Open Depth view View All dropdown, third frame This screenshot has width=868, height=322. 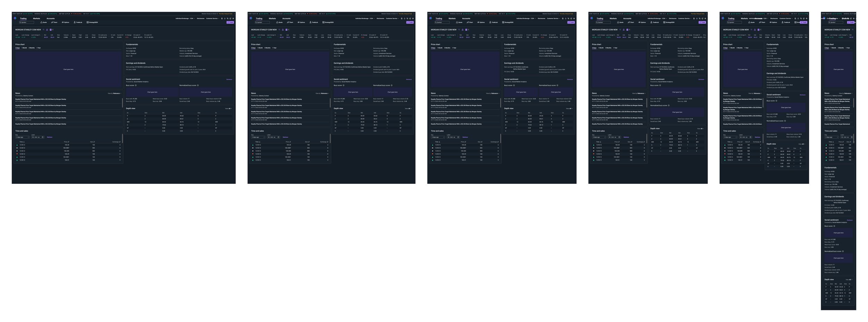569,109
